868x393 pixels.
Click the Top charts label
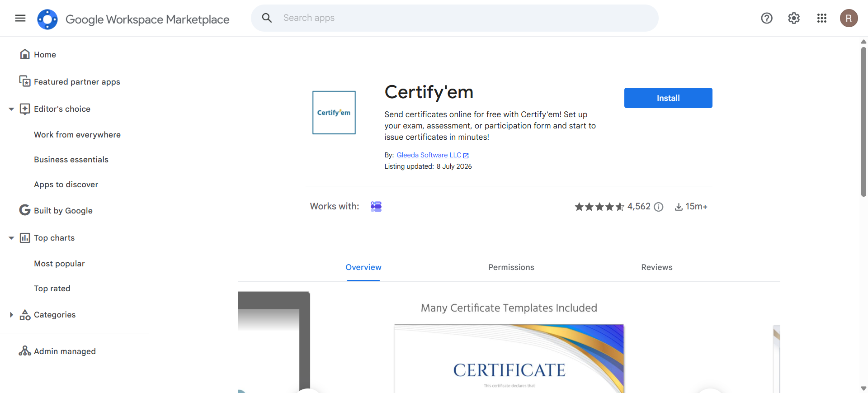54,238
